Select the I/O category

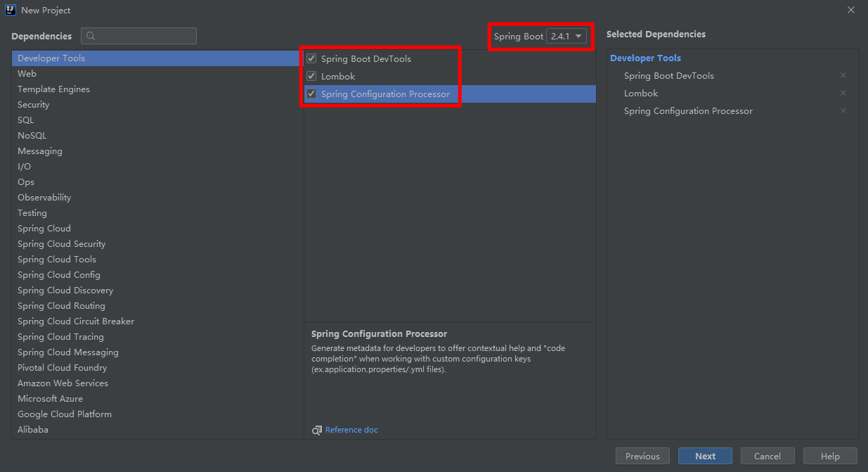click(x=156, y=167)
